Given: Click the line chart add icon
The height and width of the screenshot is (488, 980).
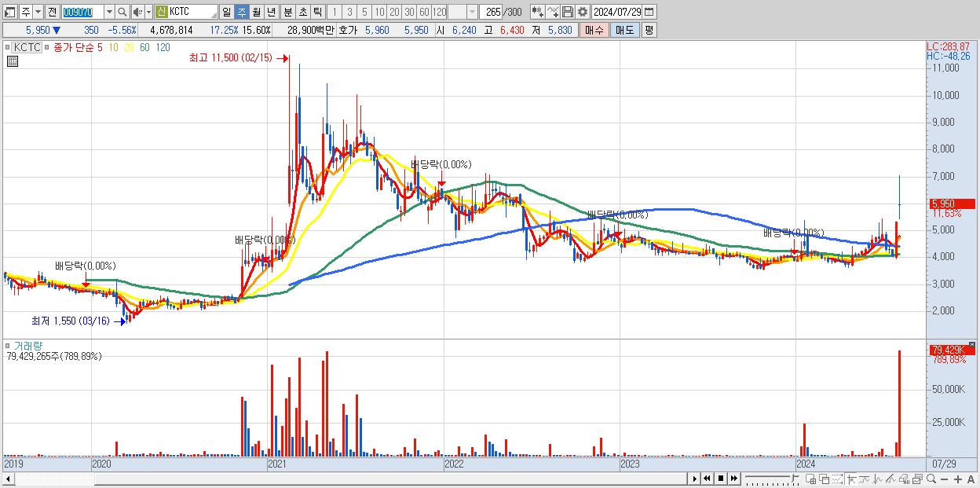Looking at the screenshot, I should pos(554,12).
